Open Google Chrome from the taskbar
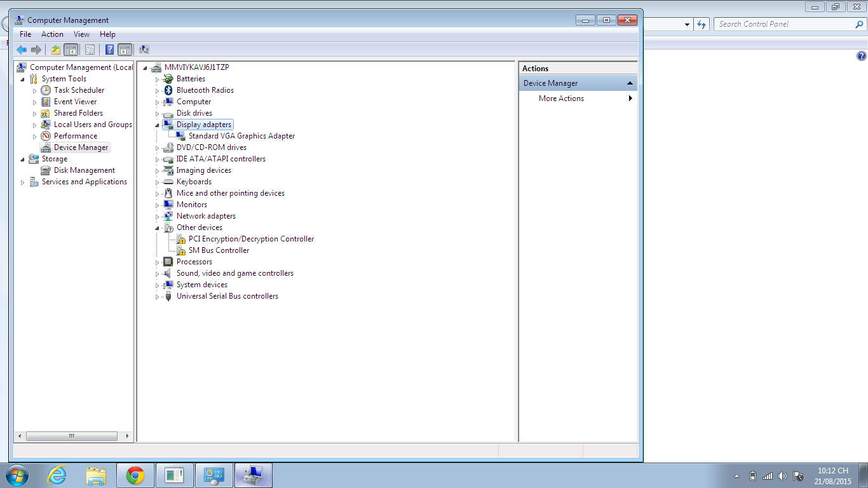The height and width of the screenshot is (488, 868). coord(135,475)
